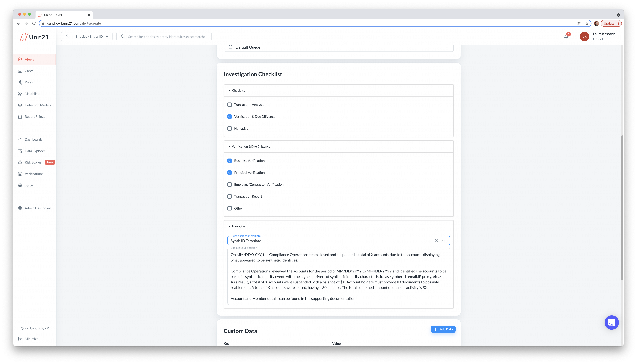Go to Report Filings
The width and height of the screenshot is (637, 364).
(x=35, y=116)
